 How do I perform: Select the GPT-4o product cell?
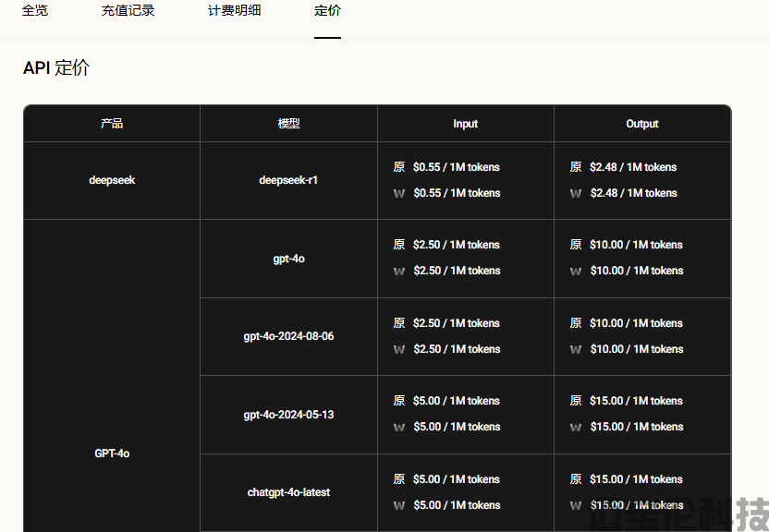tap(112, 453)
